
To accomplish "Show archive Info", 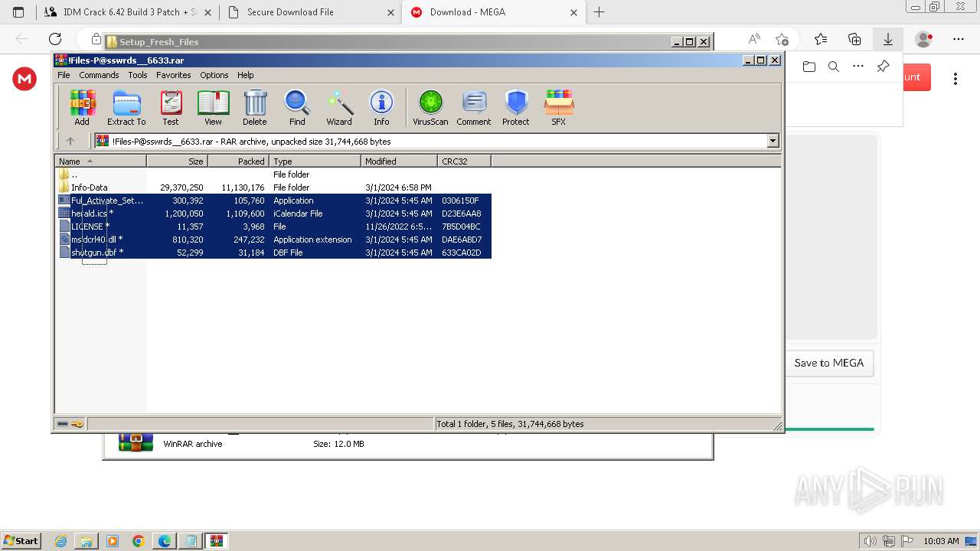I will [381, 108].
